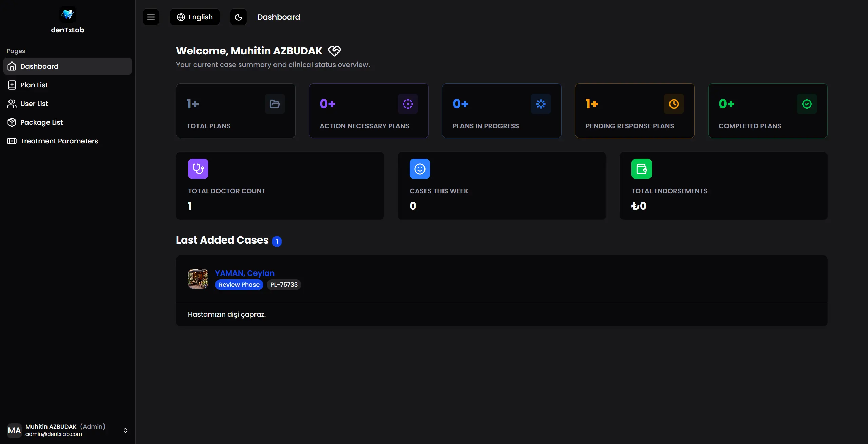The width and height of the screenshot is (868, 444).
Task: Click check badge icon on Completed Plans card
Action: click(807, 104)
